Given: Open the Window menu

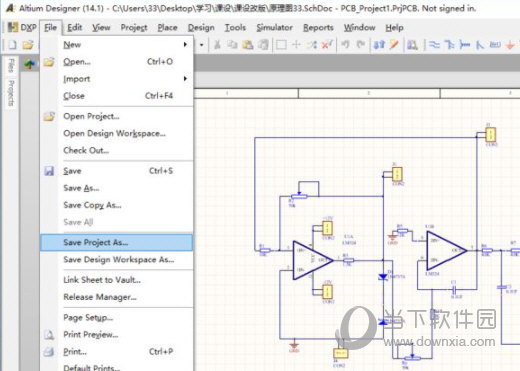Looking at the screenshot, I should pos(360,27).
